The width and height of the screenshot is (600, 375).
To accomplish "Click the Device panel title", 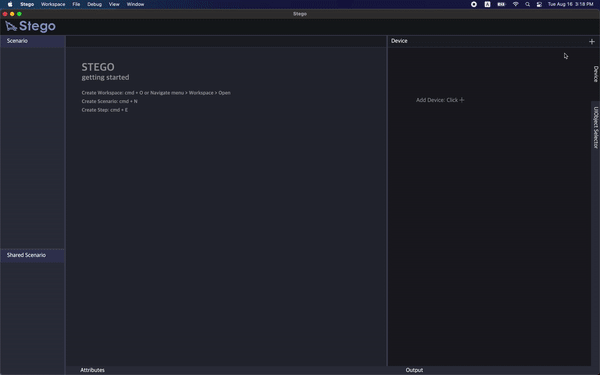I will coord(399,41).
